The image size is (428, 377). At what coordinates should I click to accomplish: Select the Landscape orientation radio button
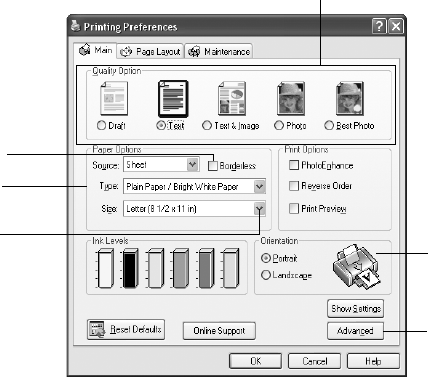pos(266,275)
